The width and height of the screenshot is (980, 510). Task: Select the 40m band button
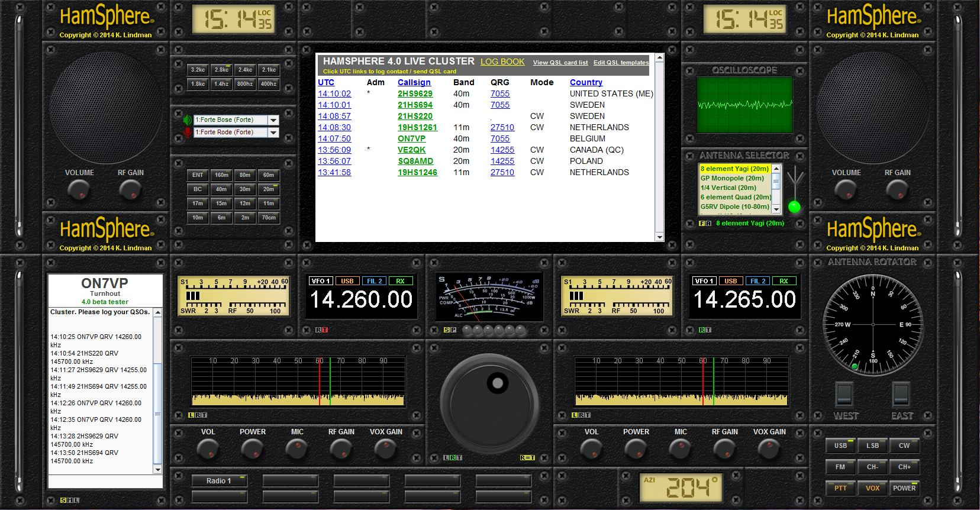tap(221, 189)
